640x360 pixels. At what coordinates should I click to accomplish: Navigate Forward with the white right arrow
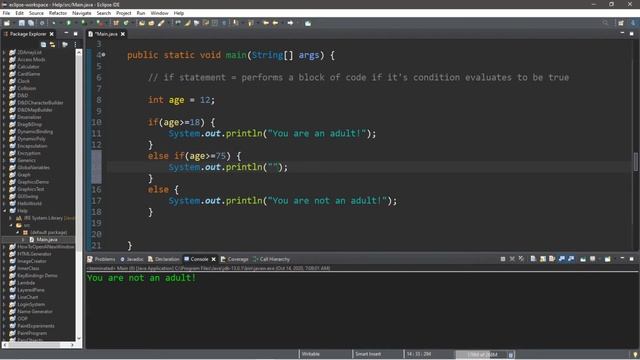click(290, 23)
